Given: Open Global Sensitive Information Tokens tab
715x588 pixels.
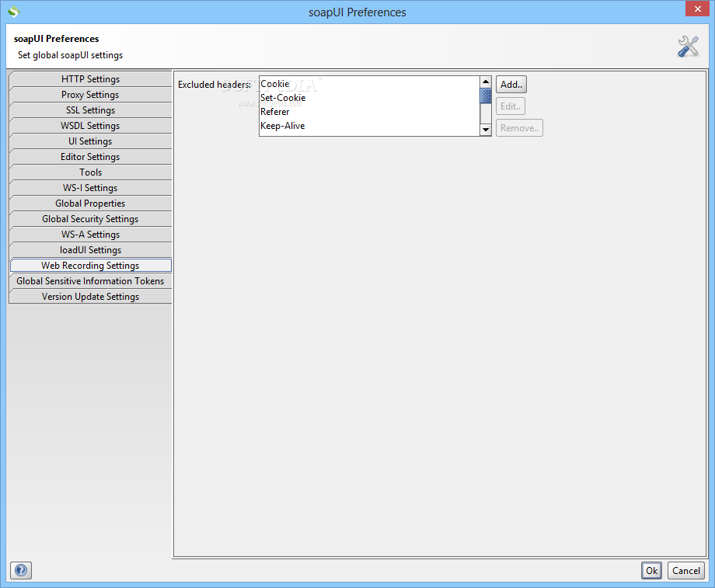Looking at the screenshot, I should (x=90, y=280).
